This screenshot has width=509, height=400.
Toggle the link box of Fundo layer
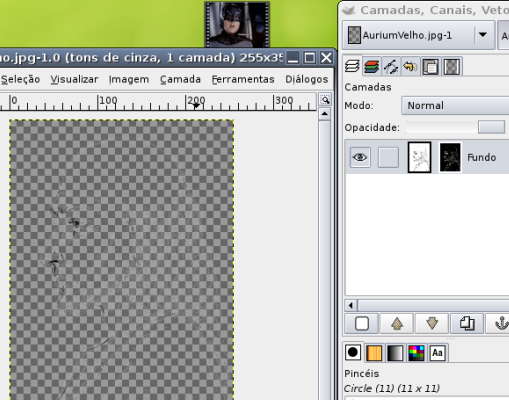388,157
